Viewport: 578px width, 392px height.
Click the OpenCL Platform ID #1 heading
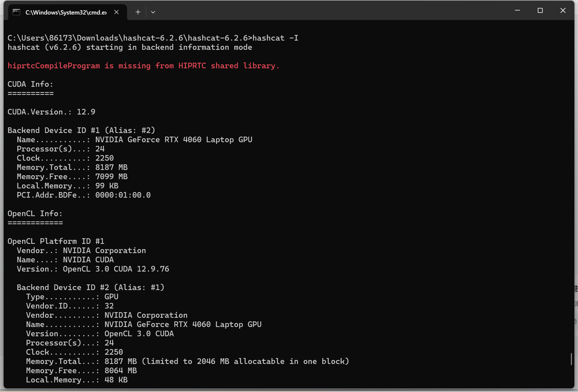[56, 241]
